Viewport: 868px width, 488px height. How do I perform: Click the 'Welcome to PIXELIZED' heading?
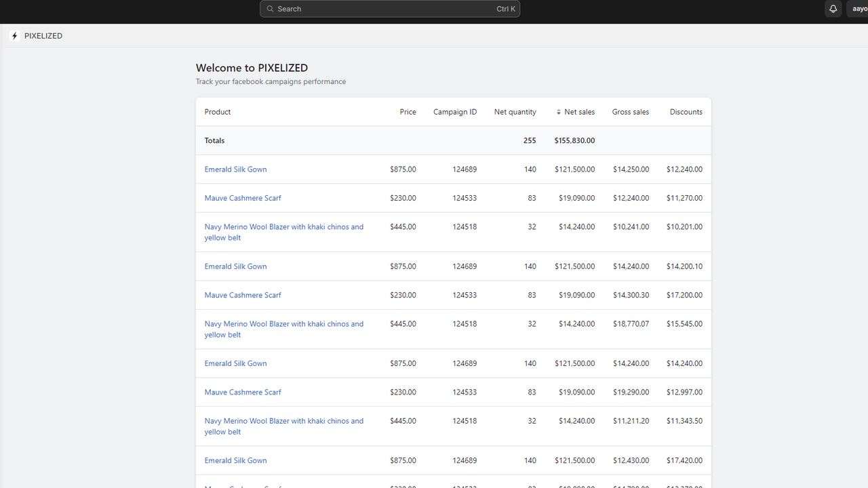[252, 68]
